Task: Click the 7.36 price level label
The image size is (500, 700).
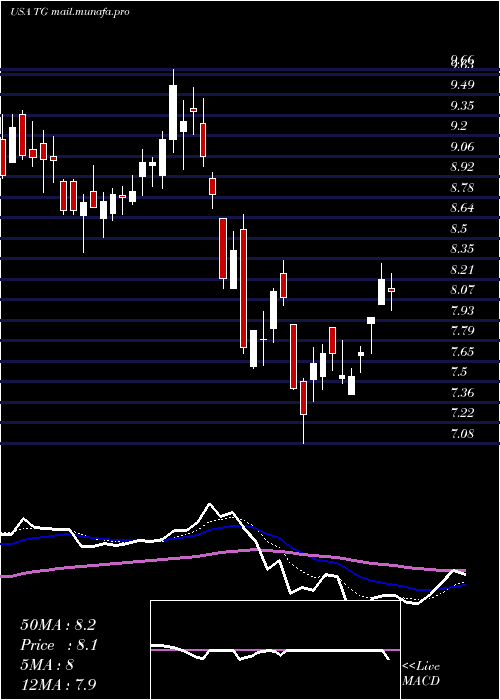Action: coord(462,393)
